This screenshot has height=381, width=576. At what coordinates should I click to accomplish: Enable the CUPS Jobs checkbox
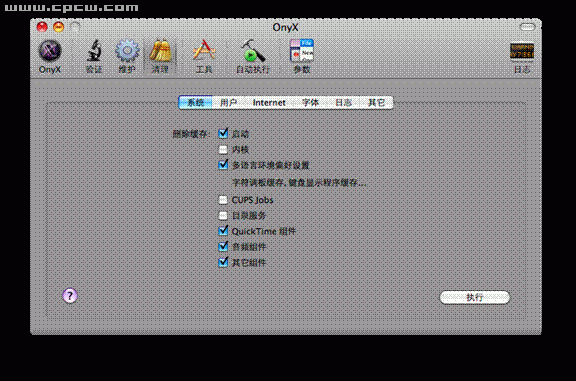(223, 200)
